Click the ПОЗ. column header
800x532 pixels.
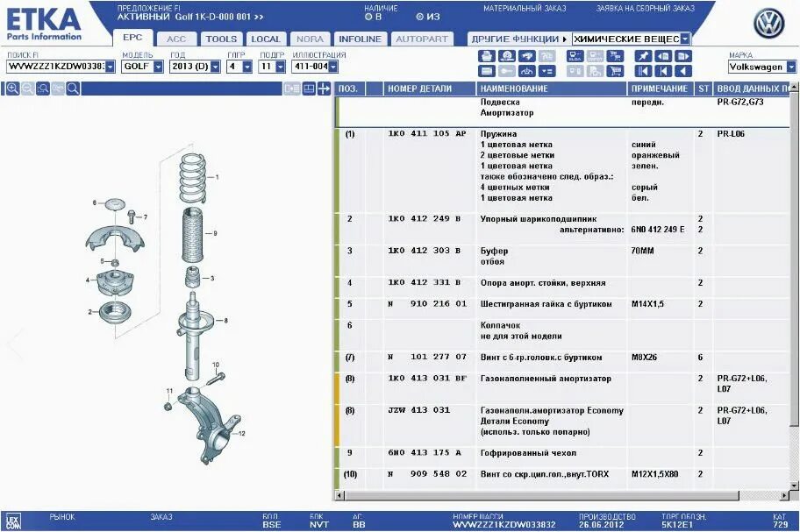350,89
